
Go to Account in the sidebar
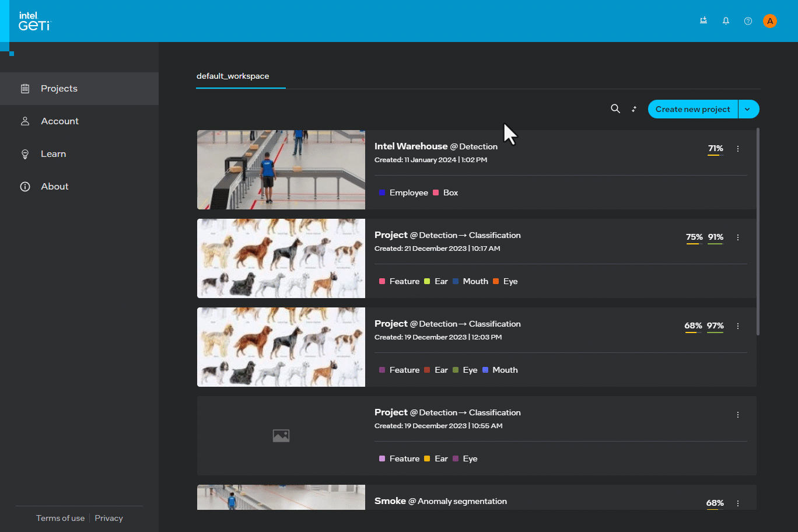tap(60, 121)
